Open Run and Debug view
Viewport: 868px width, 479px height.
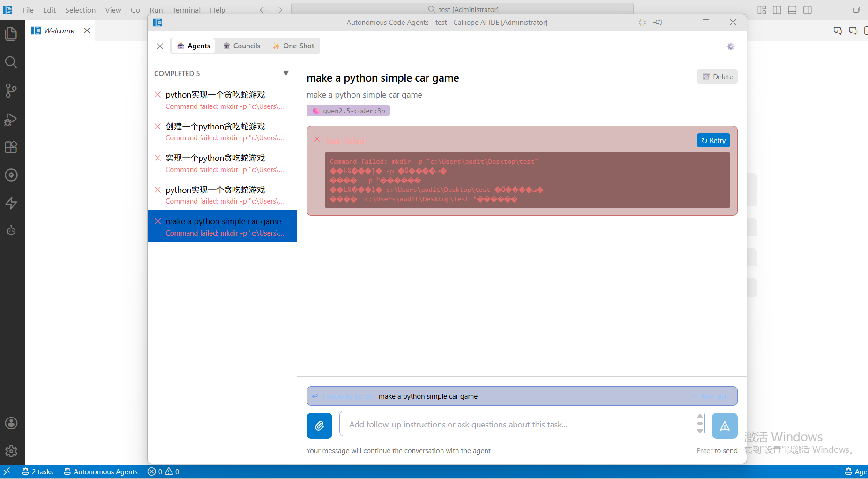[11, 119]
